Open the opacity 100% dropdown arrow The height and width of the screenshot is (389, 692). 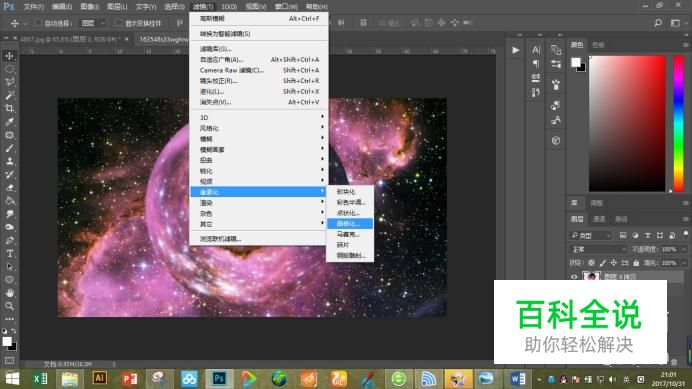[x=684, y=249]
